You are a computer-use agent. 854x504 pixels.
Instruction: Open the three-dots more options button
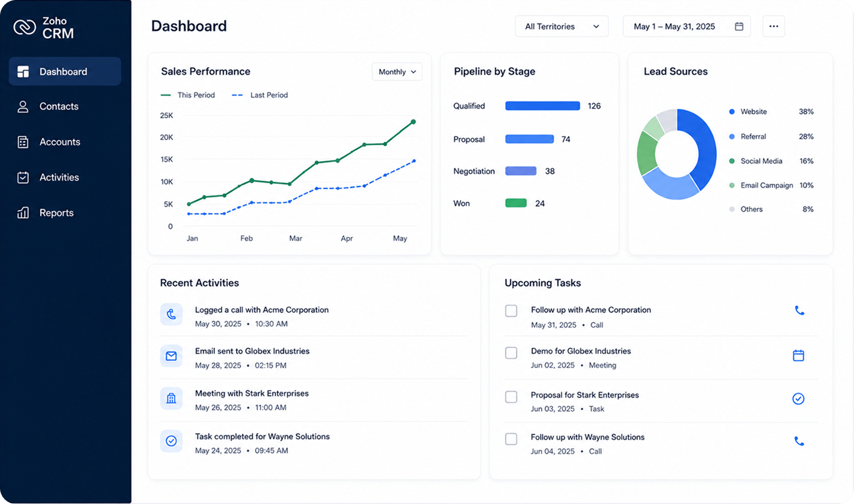pyautogui.click(x=773, y=26)
